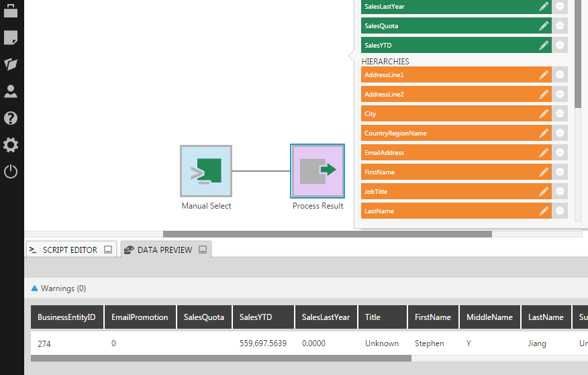Click the elements panel vertical scrollbar
This screenshot has width=588, height=375.
(x=578, y=52)
